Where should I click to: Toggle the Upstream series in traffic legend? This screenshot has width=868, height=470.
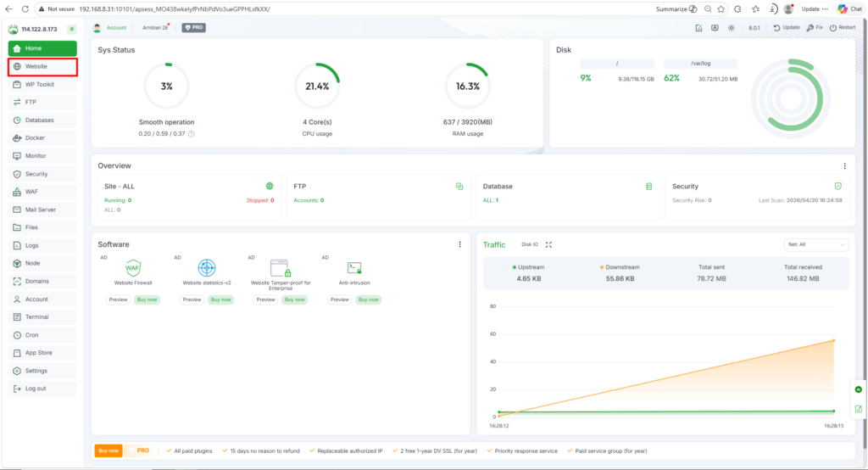(529, 267)
